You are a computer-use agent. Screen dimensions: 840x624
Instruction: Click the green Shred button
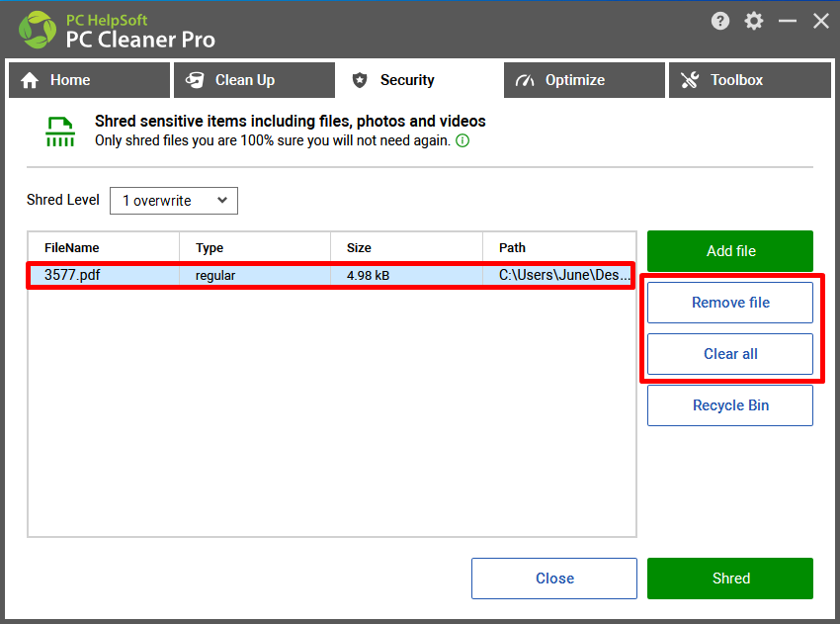[x=730, y=579]
